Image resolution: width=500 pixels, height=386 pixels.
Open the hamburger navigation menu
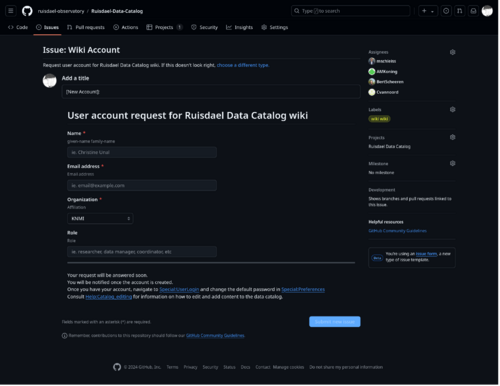point(11,11)
